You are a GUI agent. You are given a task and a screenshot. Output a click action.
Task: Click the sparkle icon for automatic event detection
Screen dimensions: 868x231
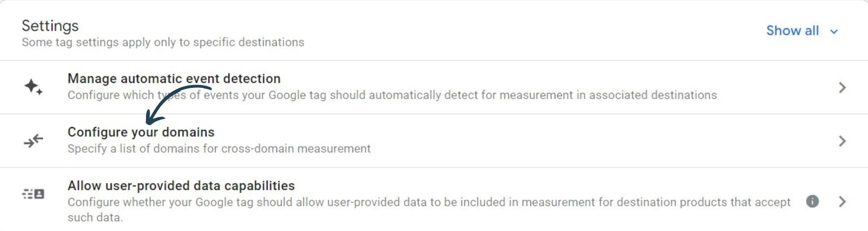[33, 87]
